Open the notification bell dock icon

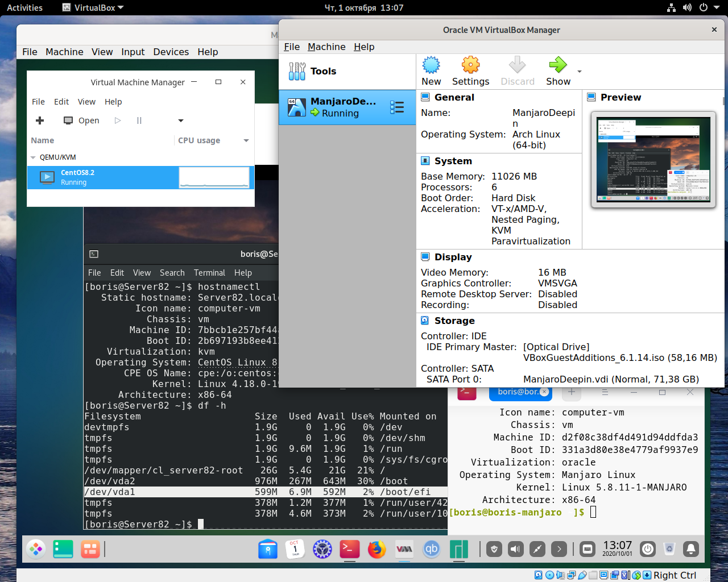point(691,549)
